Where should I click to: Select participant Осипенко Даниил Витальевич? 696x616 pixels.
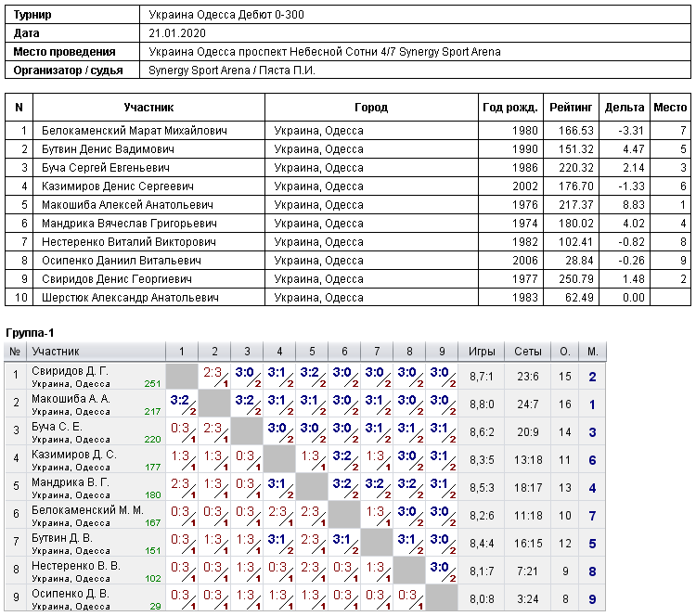[122, 261]
